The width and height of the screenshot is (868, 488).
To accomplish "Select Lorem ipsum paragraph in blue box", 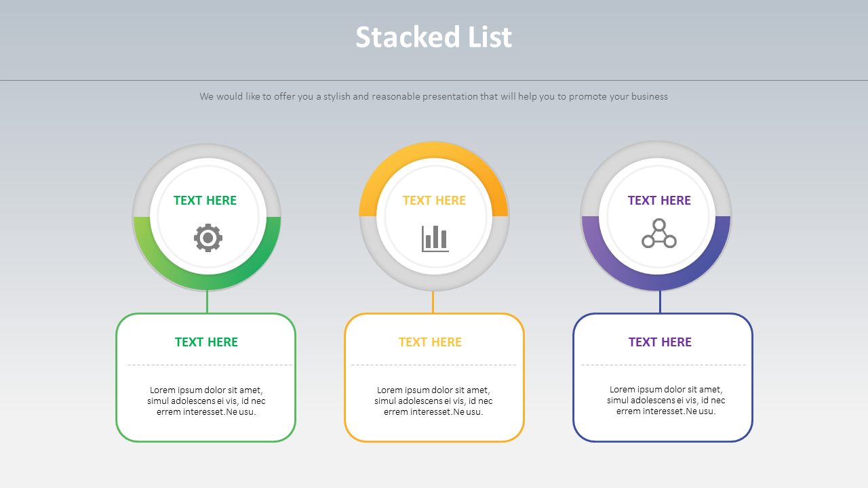I will [x=666, y=400].
